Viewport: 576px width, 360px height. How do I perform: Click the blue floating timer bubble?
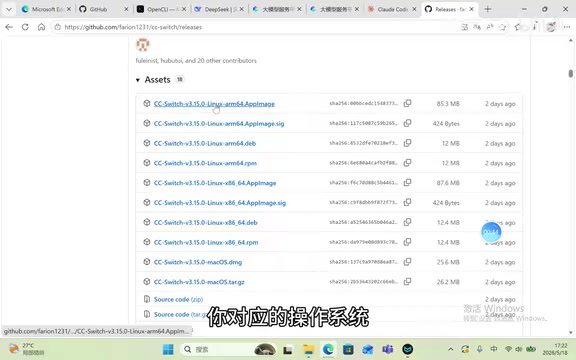pos(491,232)
